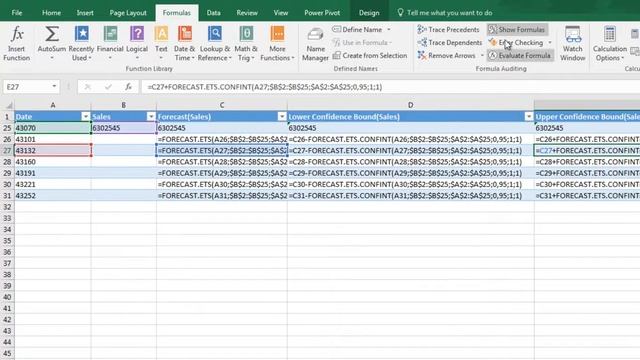The width and height of the screenshot is (640, 360).
Task: Switch to the Page Layout tab
Action: click(128, 13)
